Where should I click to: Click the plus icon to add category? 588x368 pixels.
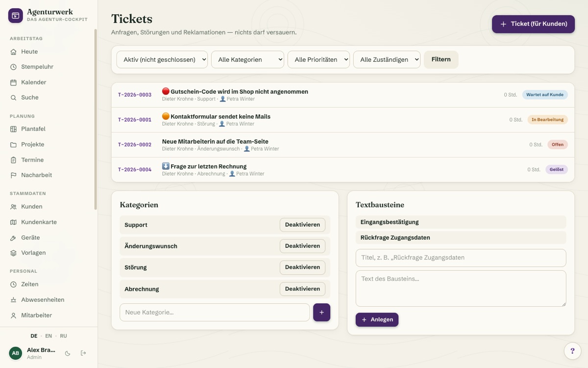pyautogui.click(x=321, y=313)
